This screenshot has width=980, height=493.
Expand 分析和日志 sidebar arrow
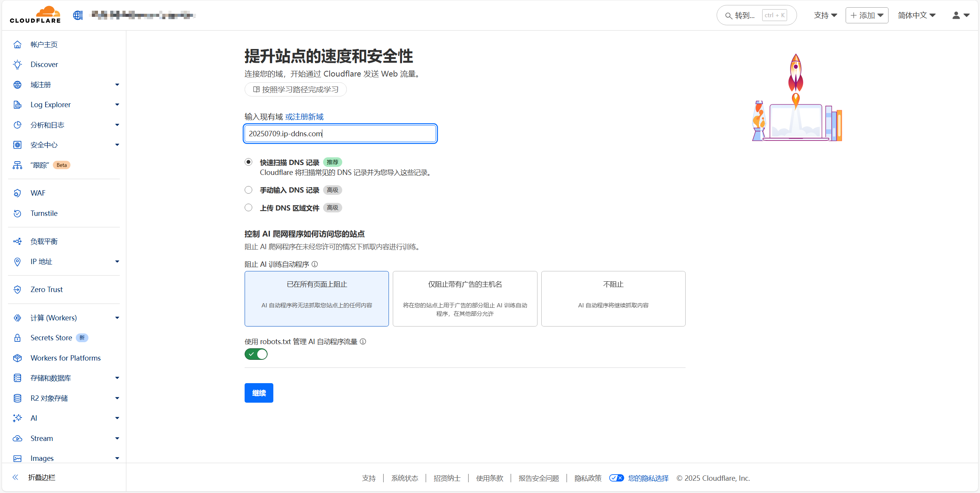tap(117, 125)
